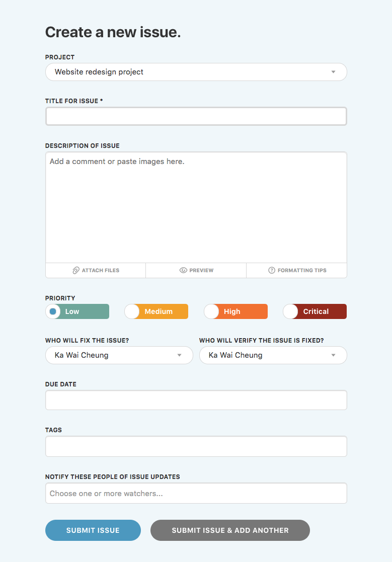Click the Title for Issue input field
392x562 pixels.
click(x=196, y=116)
